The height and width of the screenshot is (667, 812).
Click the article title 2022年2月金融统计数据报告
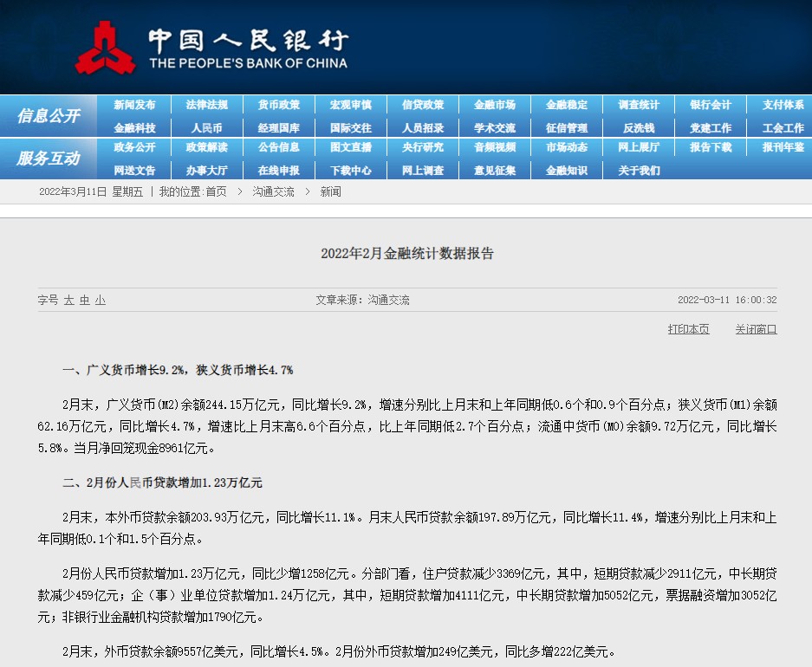pos(407,254)
